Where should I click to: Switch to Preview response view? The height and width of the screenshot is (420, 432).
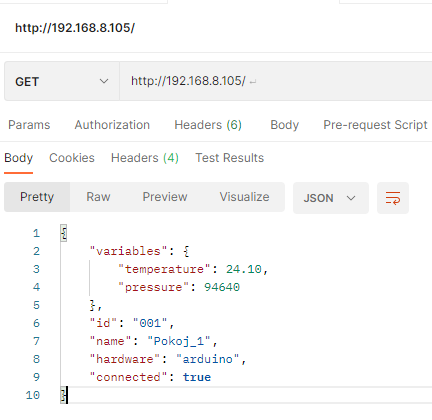[165, 197]
